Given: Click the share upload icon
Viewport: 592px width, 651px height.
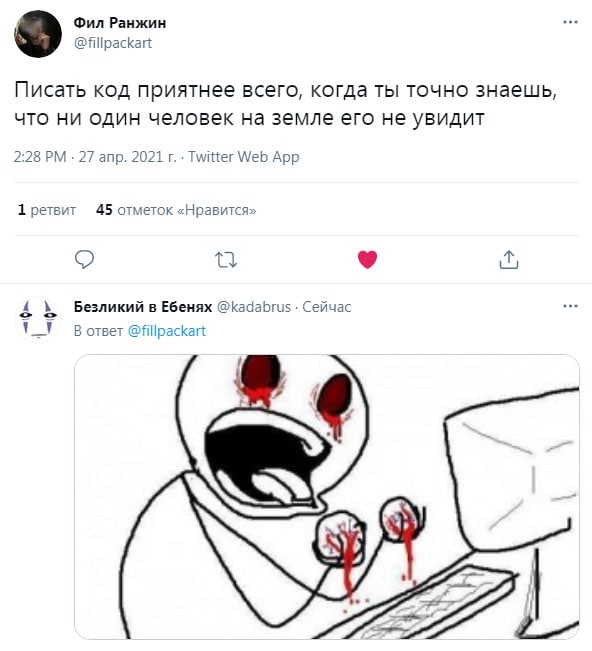Looking at the screenshot, I should 509,260.
